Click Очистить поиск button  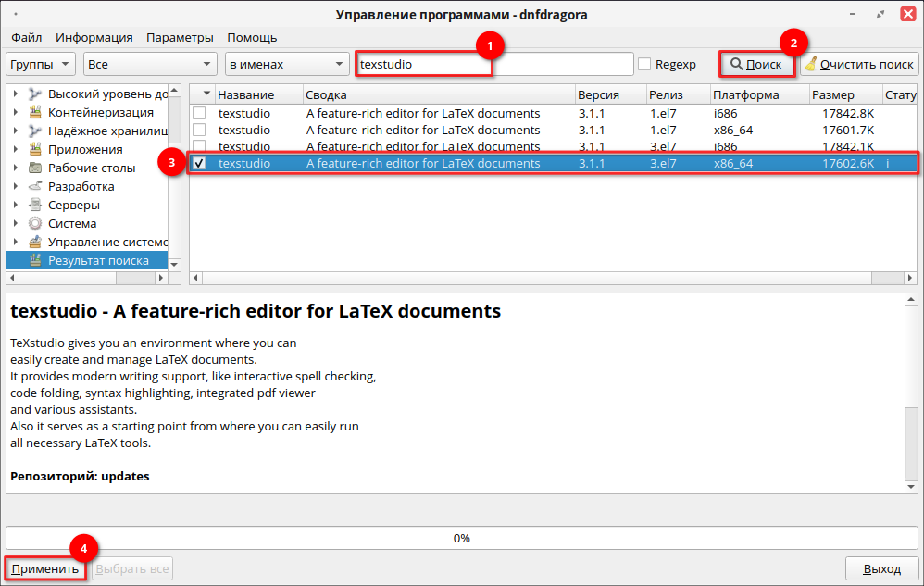click(860, 64)
